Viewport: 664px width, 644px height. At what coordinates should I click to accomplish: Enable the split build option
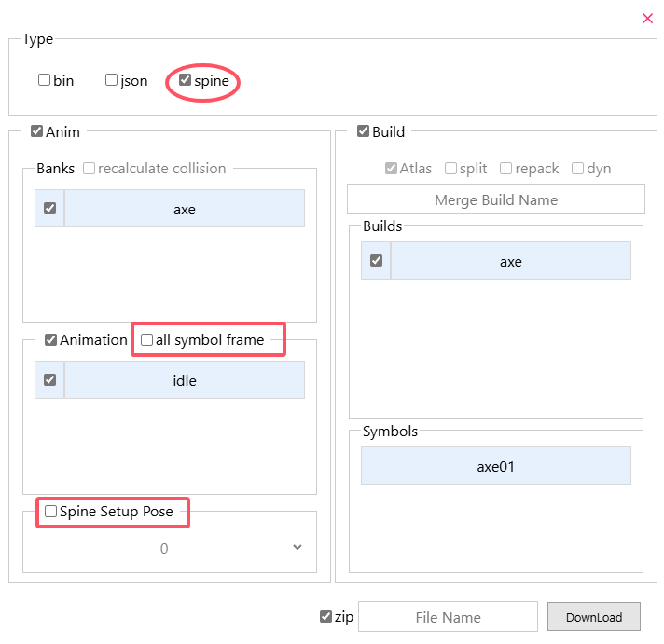(x=450, y=169)
